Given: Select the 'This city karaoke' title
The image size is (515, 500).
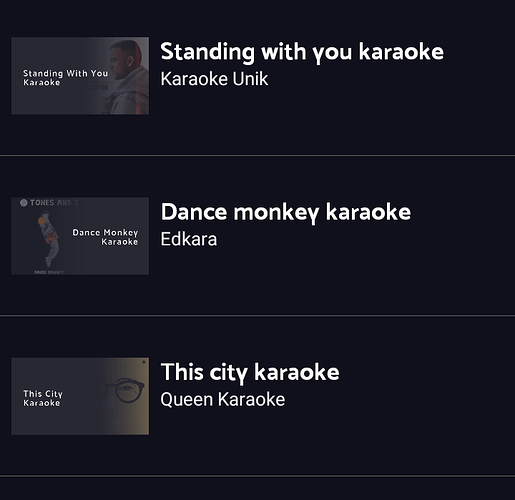Looking at the screenshot, I should (250, 373).
